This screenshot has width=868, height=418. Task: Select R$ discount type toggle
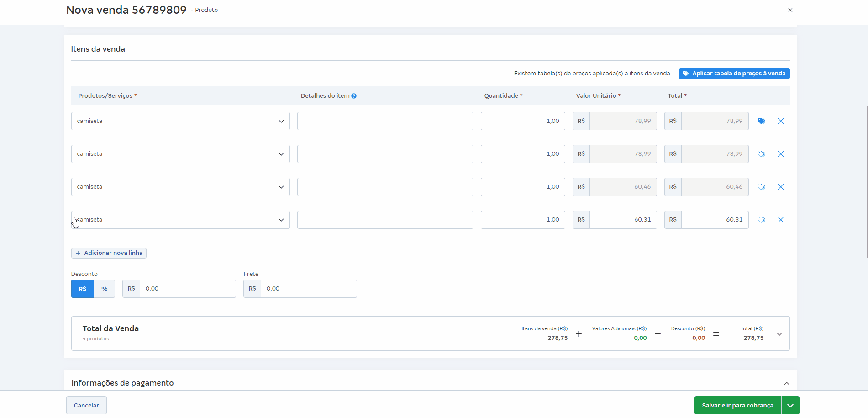(83, 289)
